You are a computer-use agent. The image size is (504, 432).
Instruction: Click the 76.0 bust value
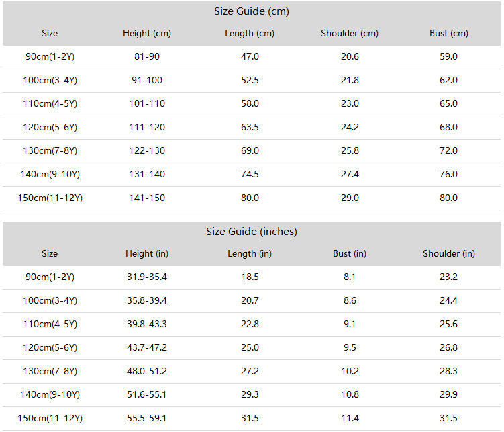click(x=449, y=174)
